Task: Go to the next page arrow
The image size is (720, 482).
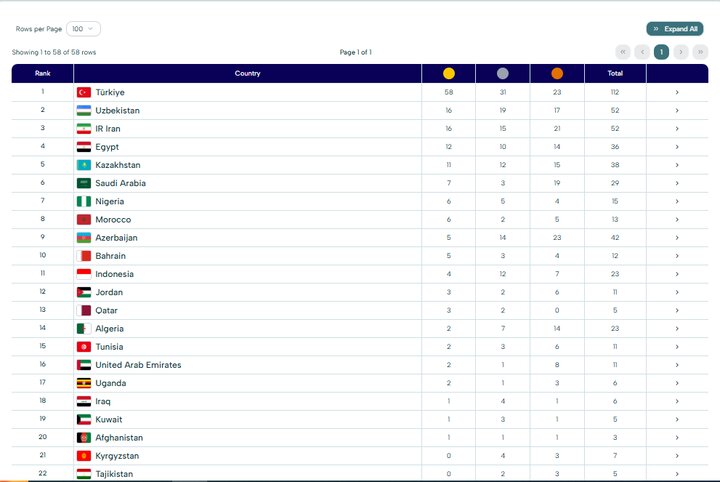Action: [x=681, y=51]
